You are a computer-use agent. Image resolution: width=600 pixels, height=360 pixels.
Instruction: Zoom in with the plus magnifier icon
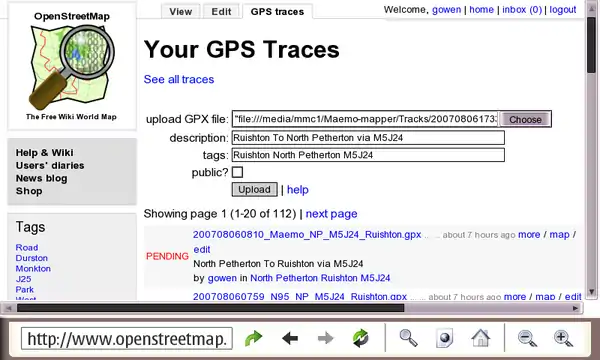pyautogui.click(x=563, y=338)
